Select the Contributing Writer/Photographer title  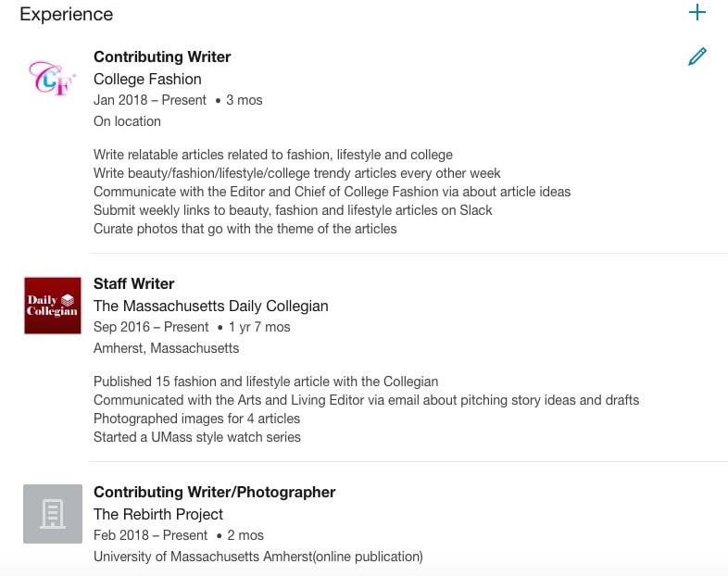(x=215, y=492)
